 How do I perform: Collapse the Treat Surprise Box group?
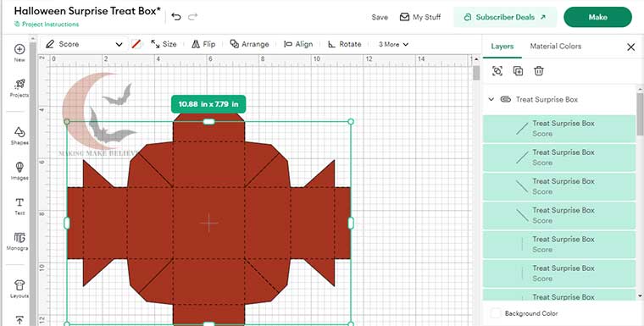[x=491, y=99]
